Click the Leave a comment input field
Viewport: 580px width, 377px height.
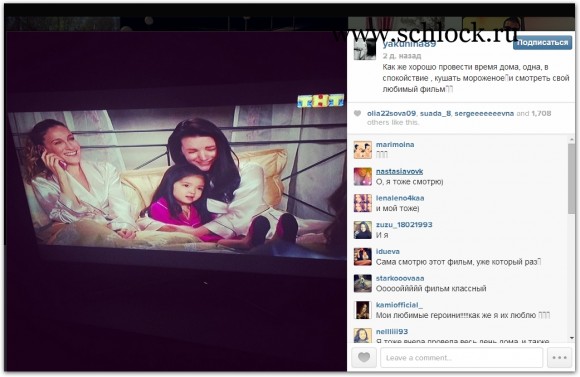461,357
